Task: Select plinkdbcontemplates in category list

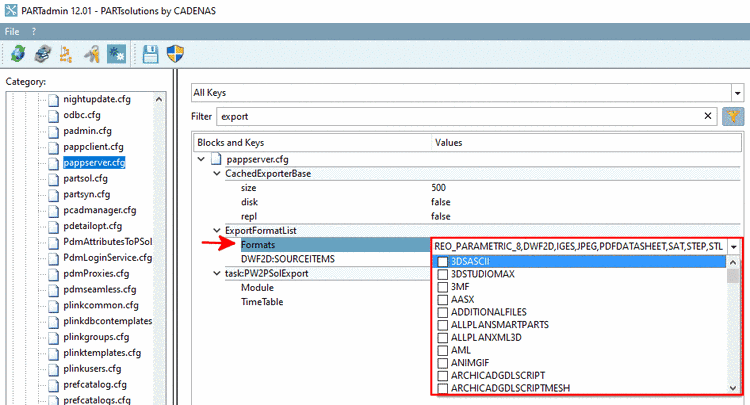Action: 108,321
